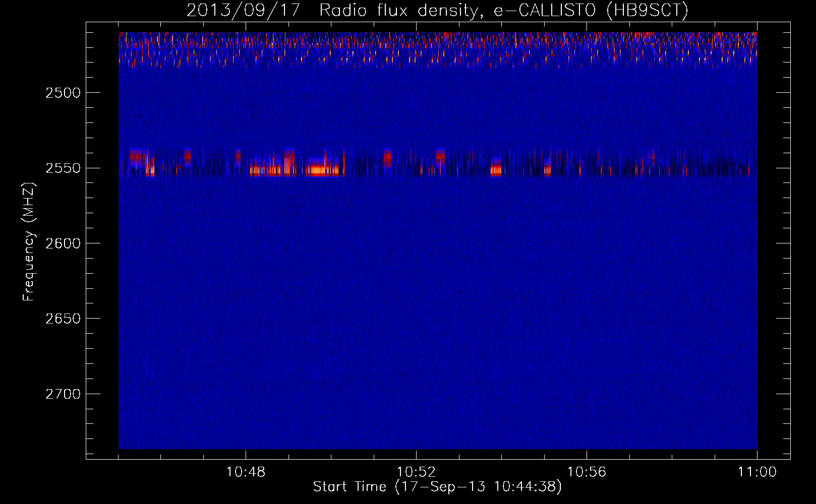This screenshot has height=504, width=816.
Task: Select the 2600 frequency axis label
Action: tap(63, 243)
